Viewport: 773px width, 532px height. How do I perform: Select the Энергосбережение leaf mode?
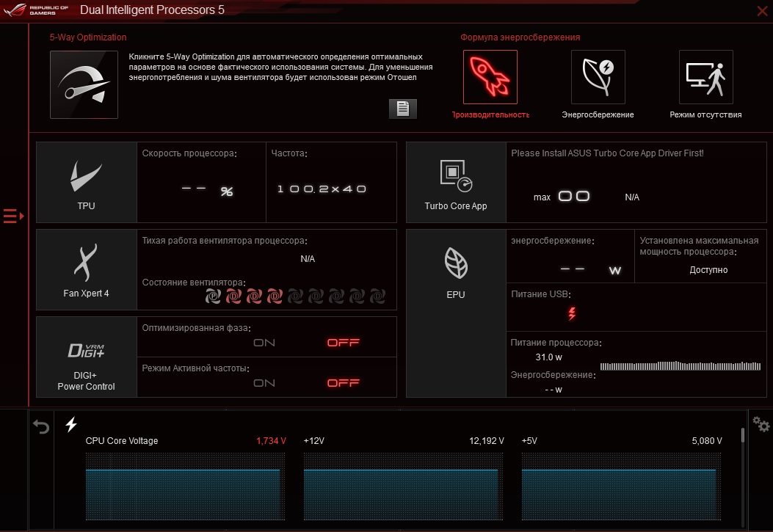coord(598,77)
